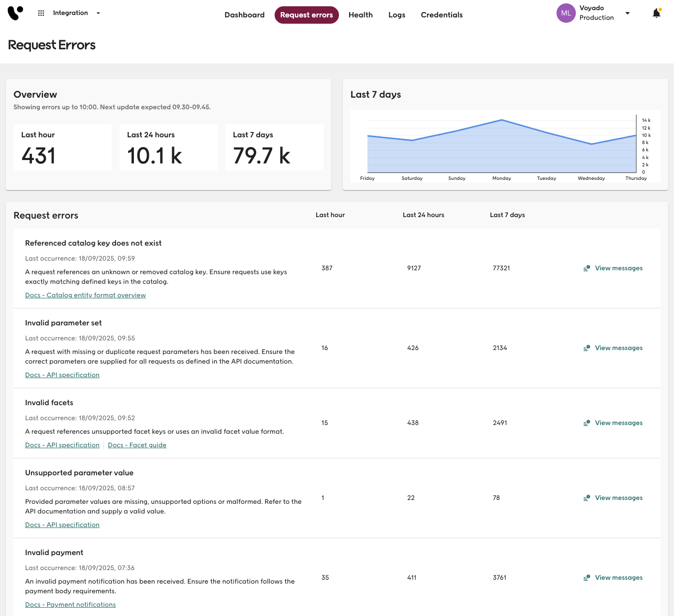Expand the Voyado Production account dropdown
Screen dimensions: 674x616
(x=627, y=13)
